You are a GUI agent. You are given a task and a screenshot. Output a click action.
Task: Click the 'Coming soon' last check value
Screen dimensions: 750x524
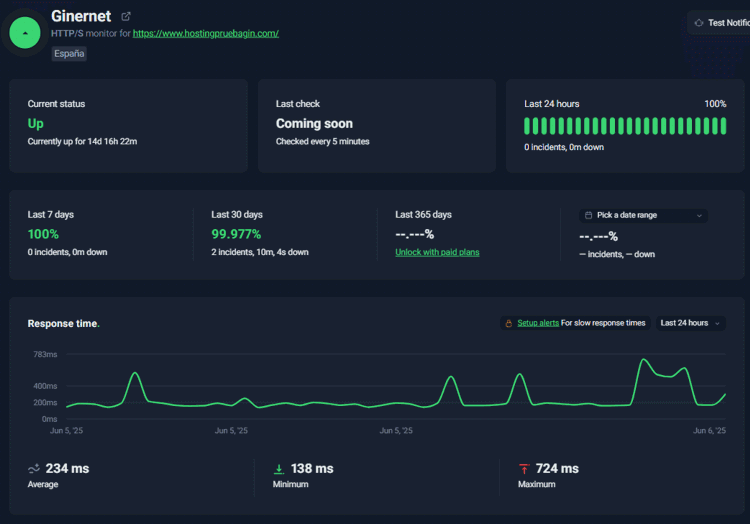point(314,124)
